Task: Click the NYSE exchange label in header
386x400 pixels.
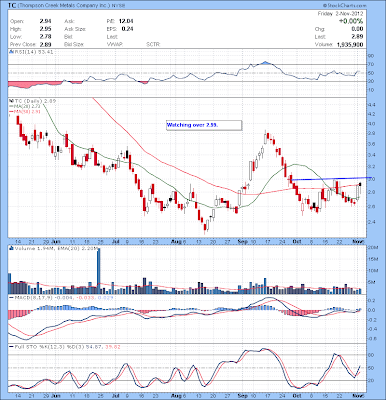Action: [x=118, y=6]
